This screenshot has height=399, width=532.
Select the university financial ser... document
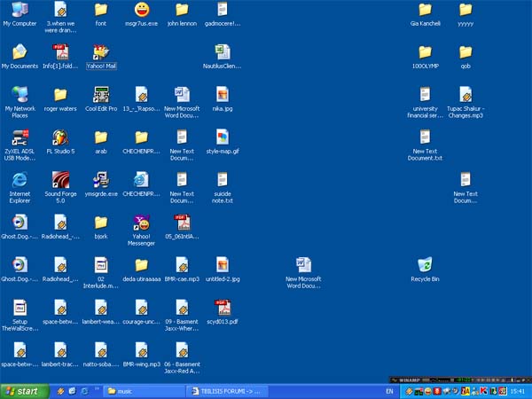tap(425, 102)
